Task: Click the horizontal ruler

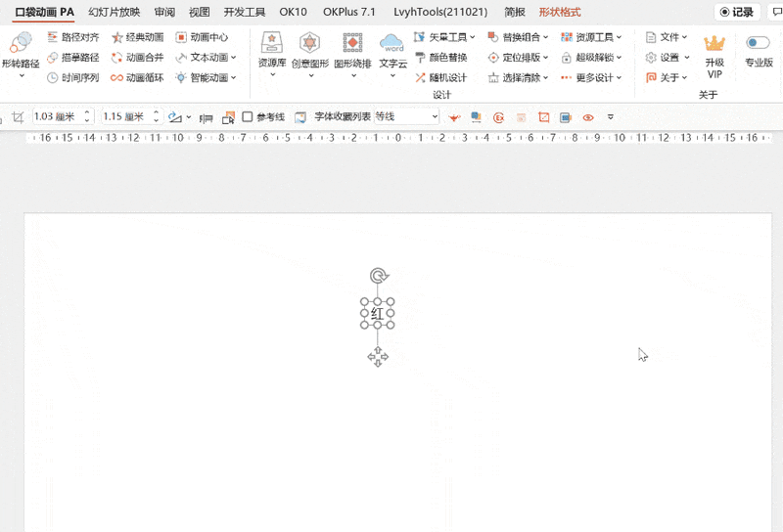Action: (x=399, y=138)
